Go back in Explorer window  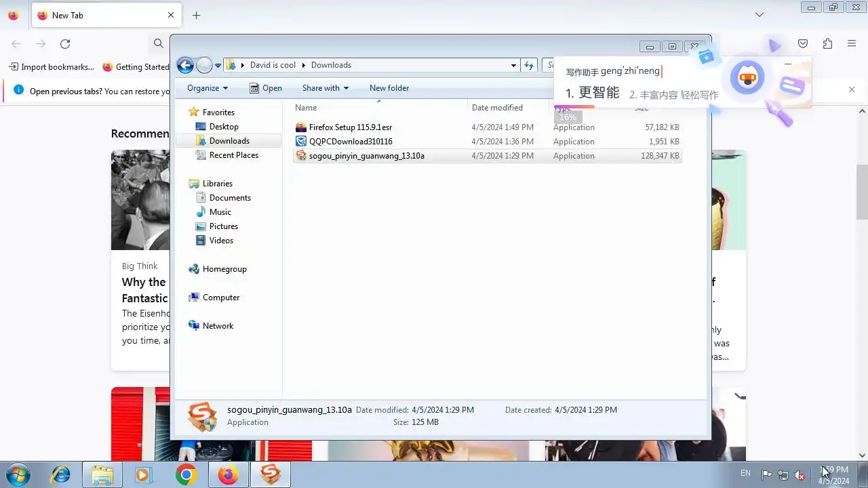[185, 65]
